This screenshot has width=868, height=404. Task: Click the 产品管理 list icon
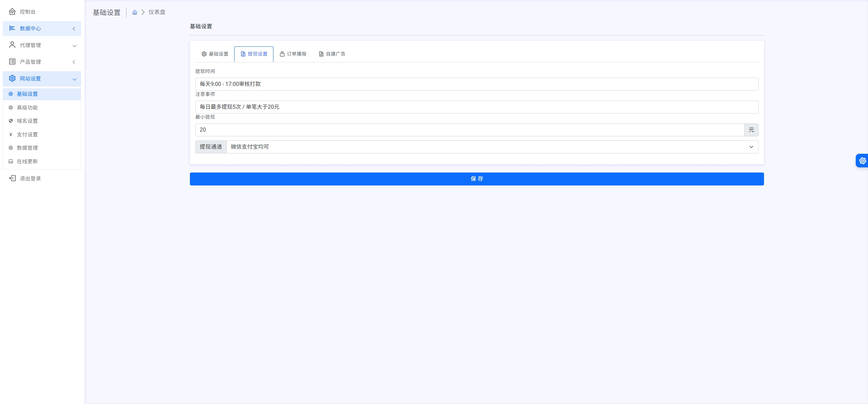(x=12, y=62)
